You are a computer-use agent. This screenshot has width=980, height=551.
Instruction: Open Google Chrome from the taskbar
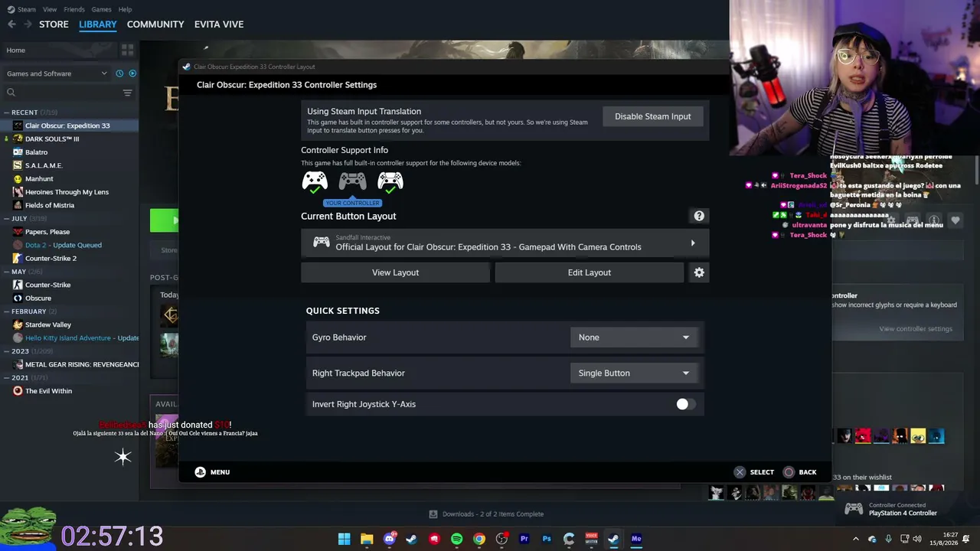pos(479,539)
